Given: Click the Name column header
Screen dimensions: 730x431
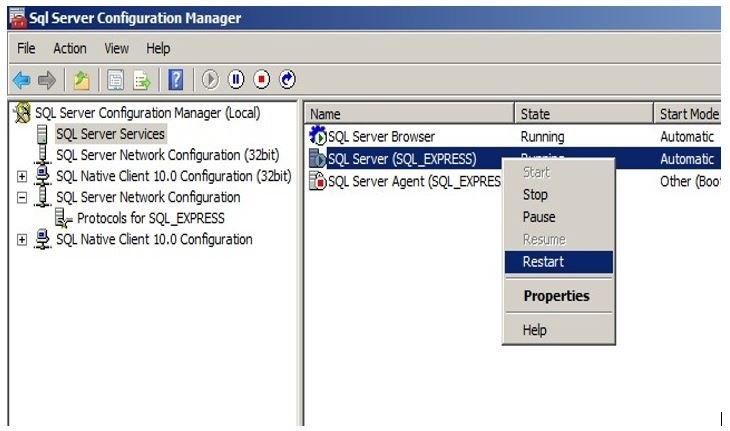Looking at the screenshot, I should pos(410,114).
